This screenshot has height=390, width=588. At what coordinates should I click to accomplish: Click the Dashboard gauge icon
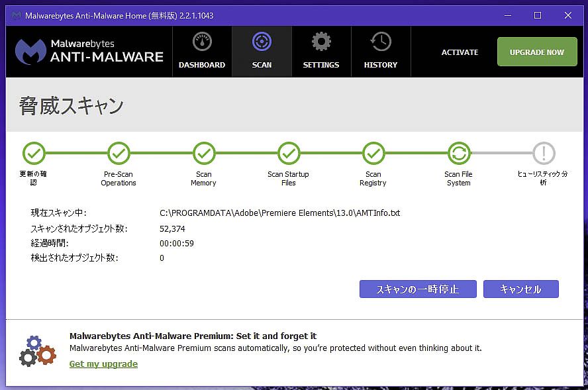tap(202, 42)
